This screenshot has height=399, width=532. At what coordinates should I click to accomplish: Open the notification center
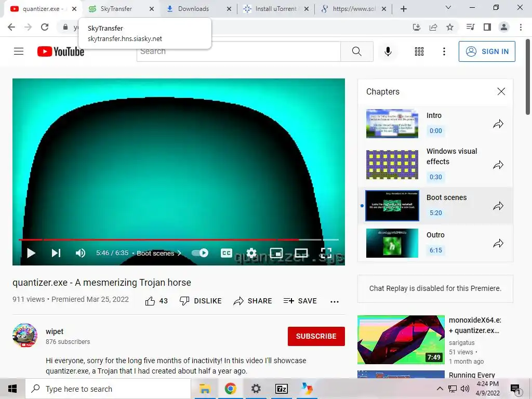[x=515, y=389]
